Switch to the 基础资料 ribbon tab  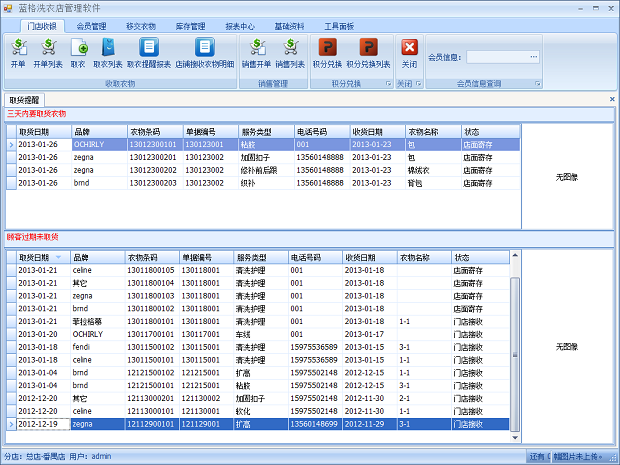pyautogui.click(x=289, y=26)
